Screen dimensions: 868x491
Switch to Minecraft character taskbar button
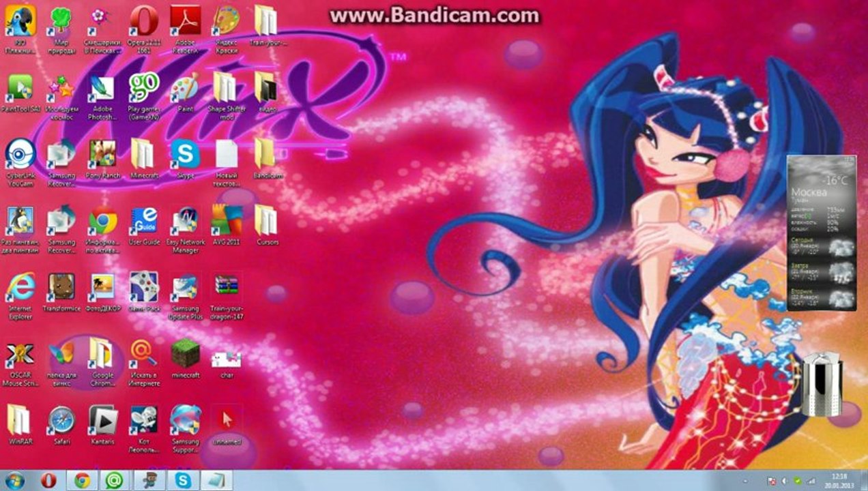pos(149,481)
